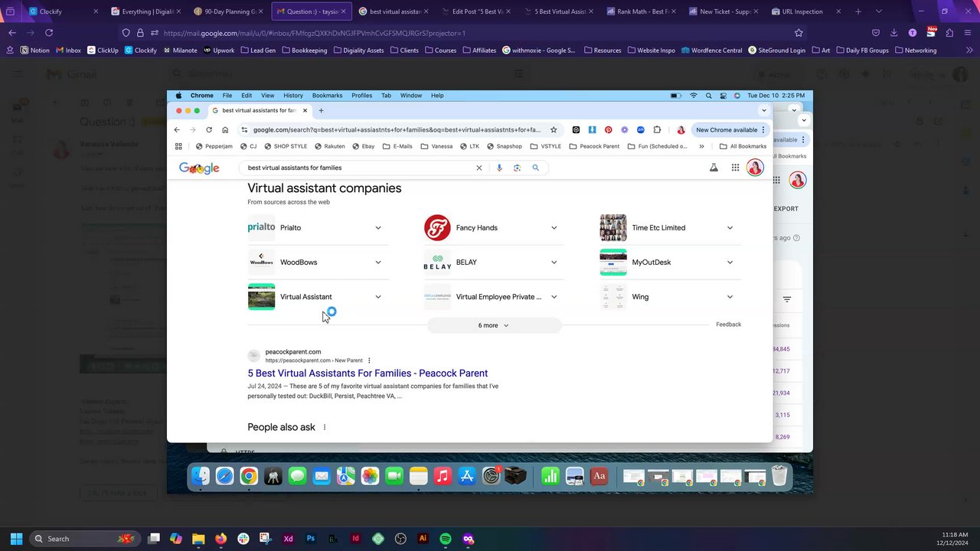Bookmark this page with the star in Chrome

(x=554, y=130)
